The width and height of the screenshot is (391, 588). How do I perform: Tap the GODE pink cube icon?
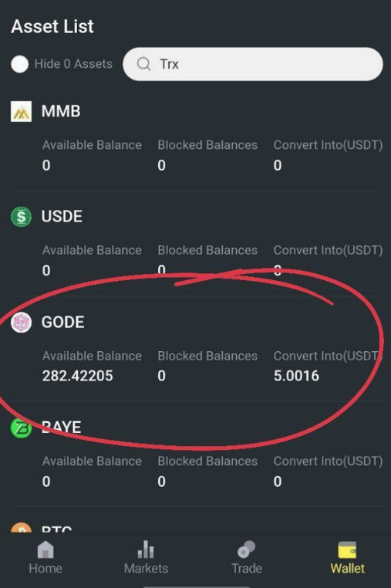[x=21, y=323]
